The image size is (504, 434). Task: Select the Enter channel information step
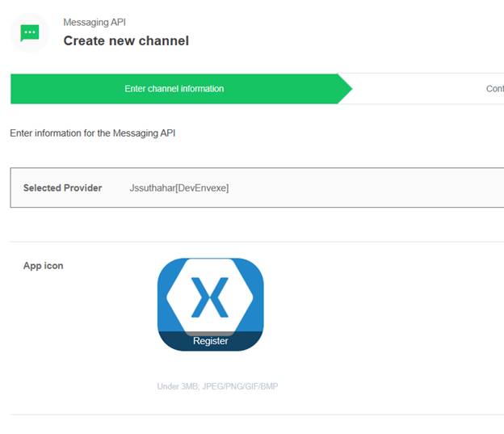click(x=181, y=89)
